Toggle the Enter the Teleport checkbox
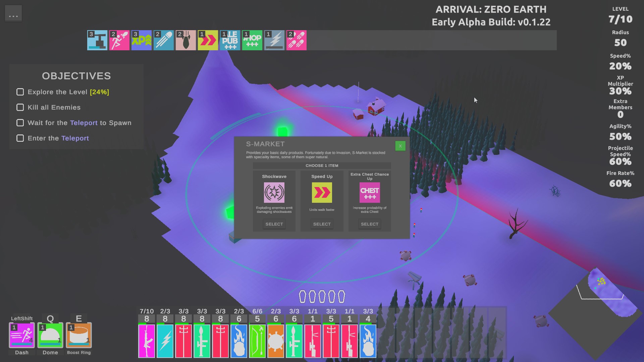Screen dimensions: 644x362 (20, 138)
